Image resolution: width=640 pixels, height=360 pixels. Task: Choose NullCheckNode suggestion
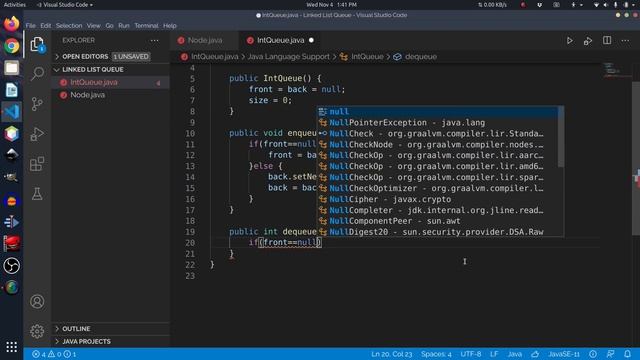438,145
